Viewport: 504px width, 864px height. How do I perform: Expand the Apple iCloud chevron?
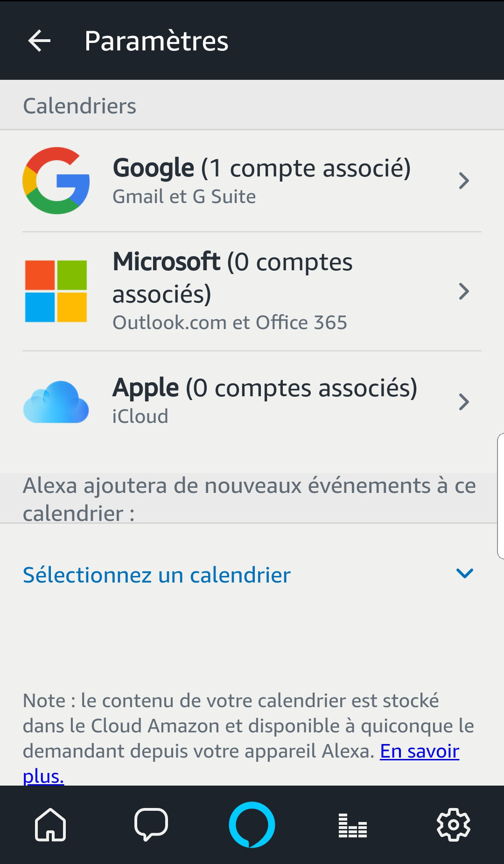(463, 402)
